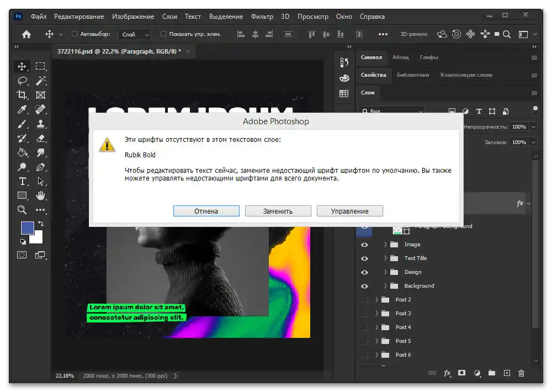This screenshot has height=392, width=552.
Task: Expand the Image group
Action: (x=385, y=244)
